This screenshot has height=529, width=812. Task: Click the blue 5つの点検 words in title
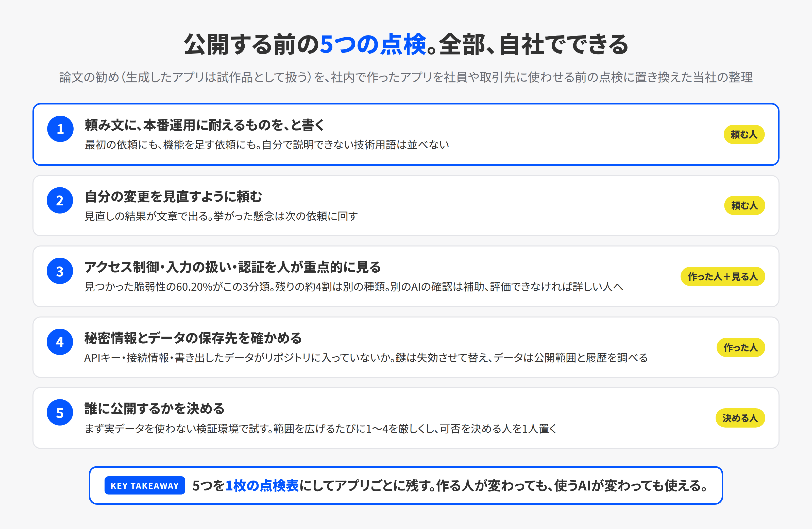click(373, 44)
